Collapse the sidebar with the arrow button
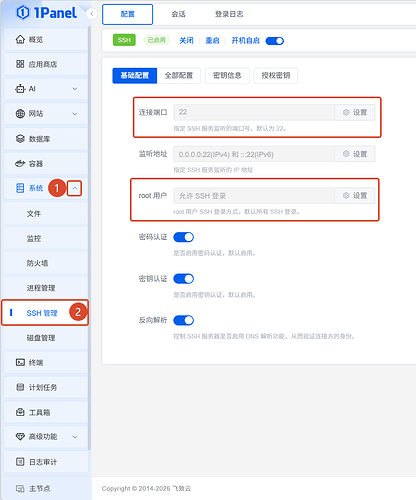 pos(91,14)
